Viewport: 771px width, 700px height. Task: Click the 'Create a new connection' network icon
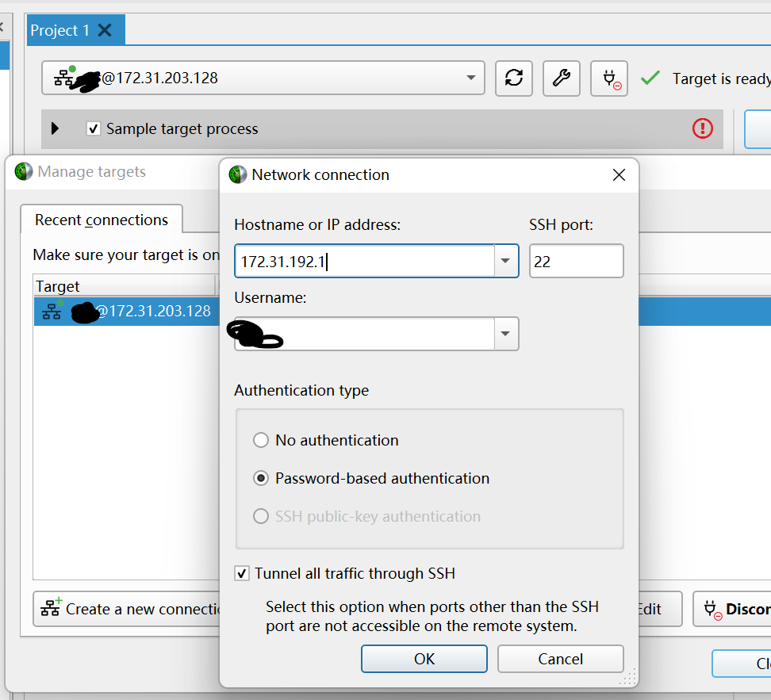point(50,609)
